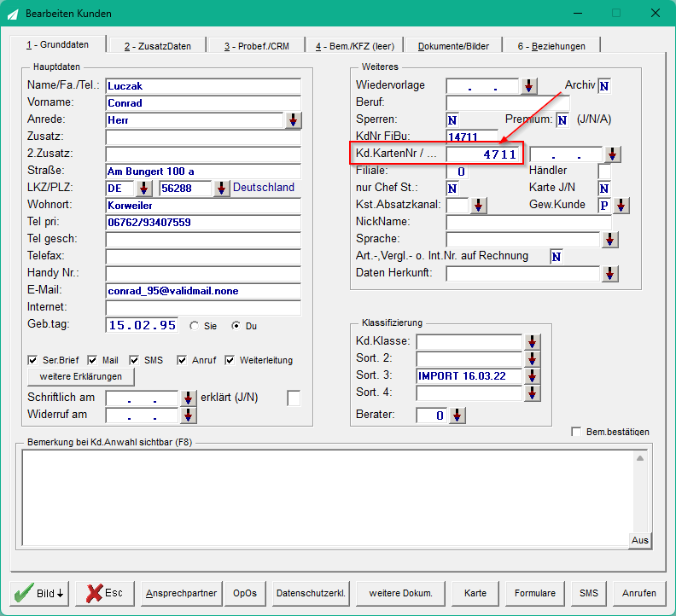676x616 pixels.
Task: Click the Geb.tag field 15.02.95
Action: (x=142, y=325)
